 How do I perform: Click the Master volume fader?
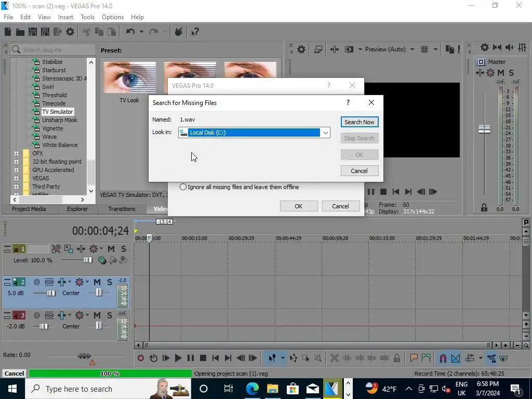point(484,129)
